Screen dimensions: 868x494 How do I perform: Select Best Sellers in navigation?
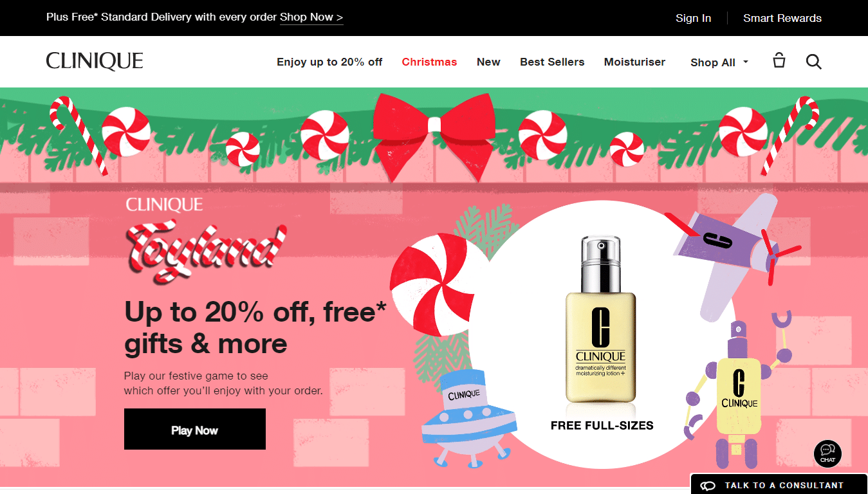pyautogui.click(x=552, y=62)
